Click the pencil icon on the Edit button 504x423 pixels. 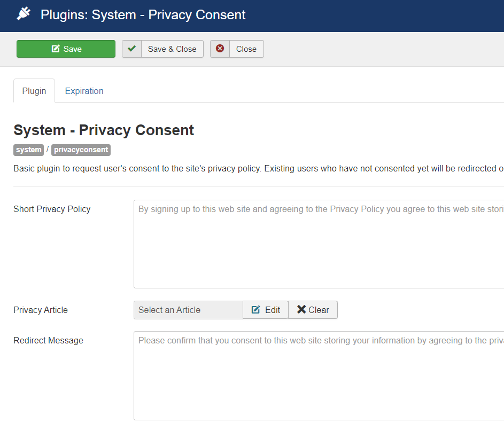256,310
